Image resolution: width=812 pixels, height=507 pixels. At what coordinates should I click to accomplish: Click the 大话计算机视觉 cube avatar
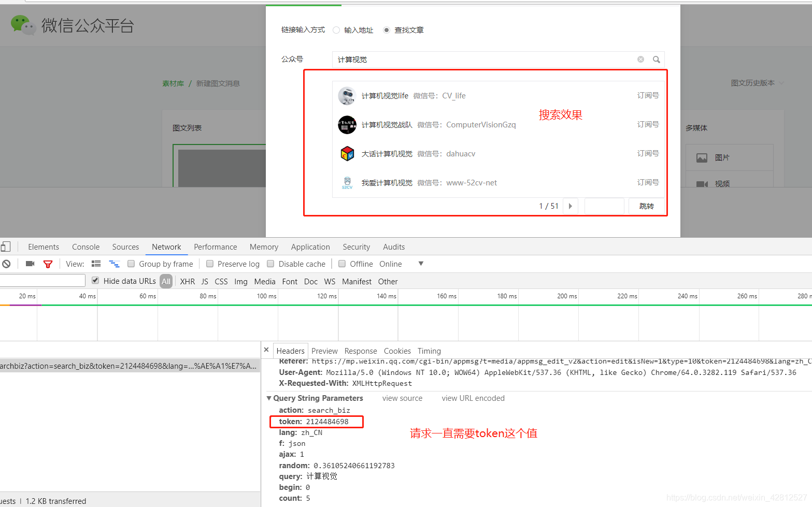[x=347, y=154]
